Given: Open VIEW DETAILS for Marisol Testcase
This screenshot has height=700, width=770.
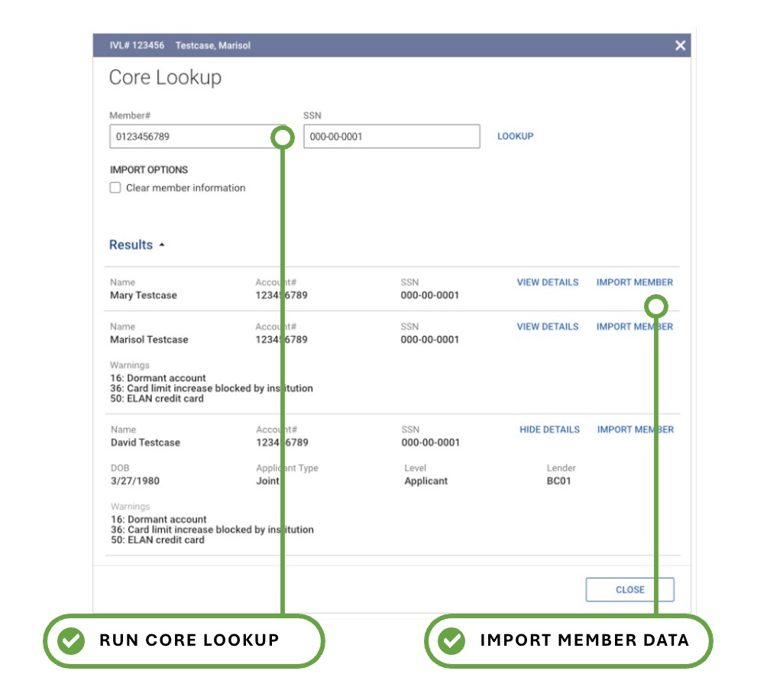Looking at the screenshot, I should coord(547,326).
